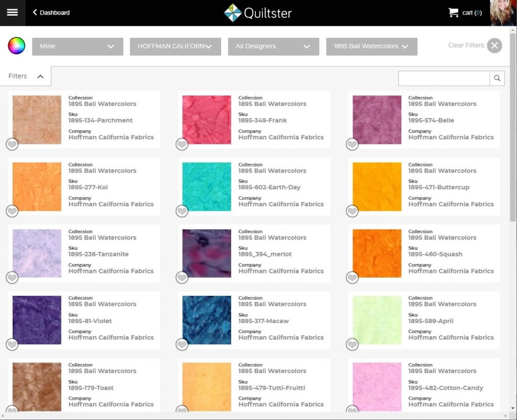Open the 1895 Bali Watercolors dropdown
The width and height of the screenshot is (517, 420).
tap(372, 46)
